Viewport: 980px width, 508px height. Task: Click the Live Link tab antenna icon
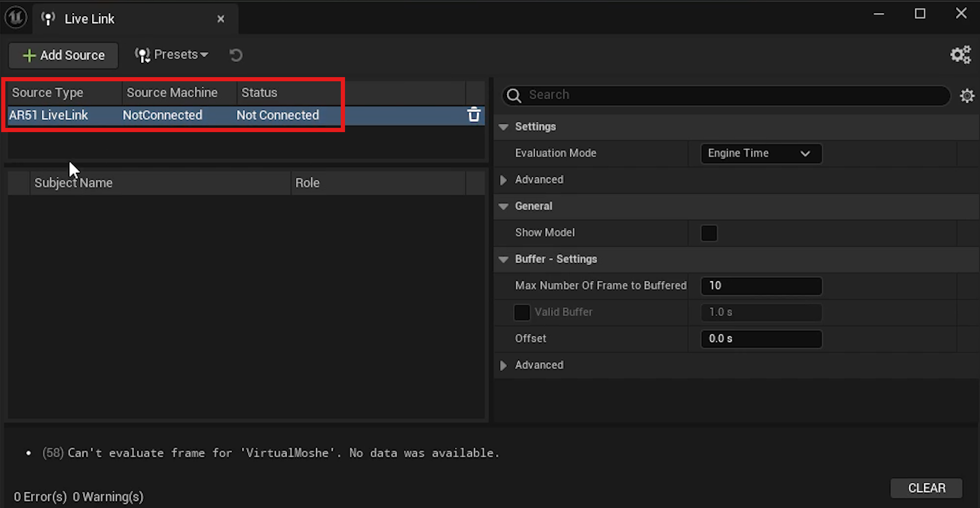[x=48, y=19]
